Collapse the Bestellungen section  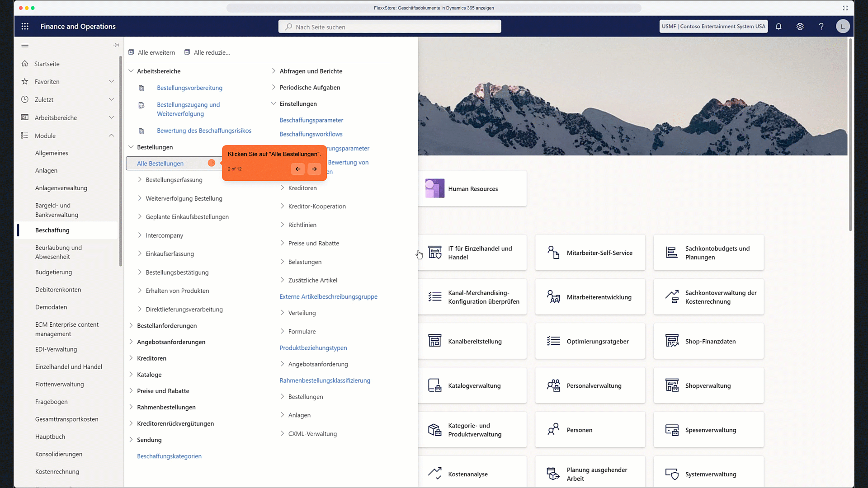pos(131,147)
